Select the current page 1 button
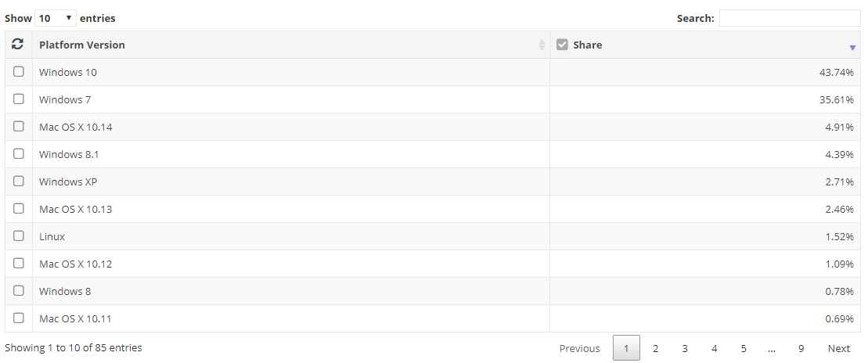Image resolution: width=868 pixels, height=363 pixels. (626, 348)
